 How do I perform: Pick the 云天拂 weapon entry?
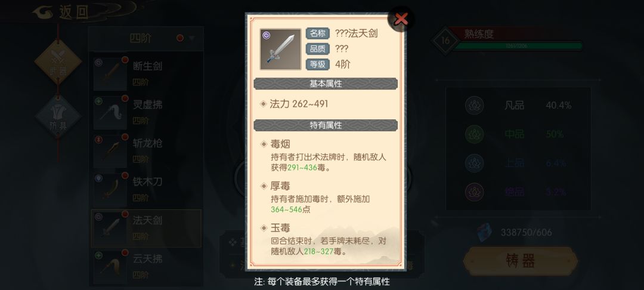coord(146,267)
